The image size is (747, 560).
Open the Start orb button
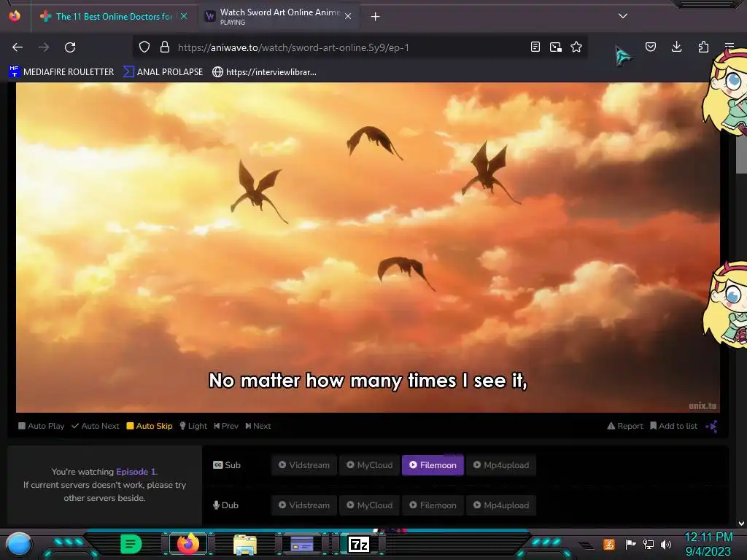[x=19, y=544]
